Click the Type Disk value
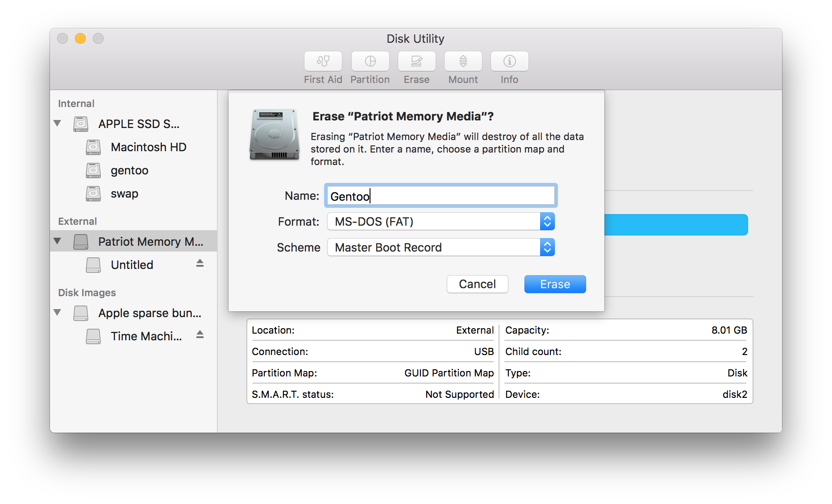 point(737,373)
